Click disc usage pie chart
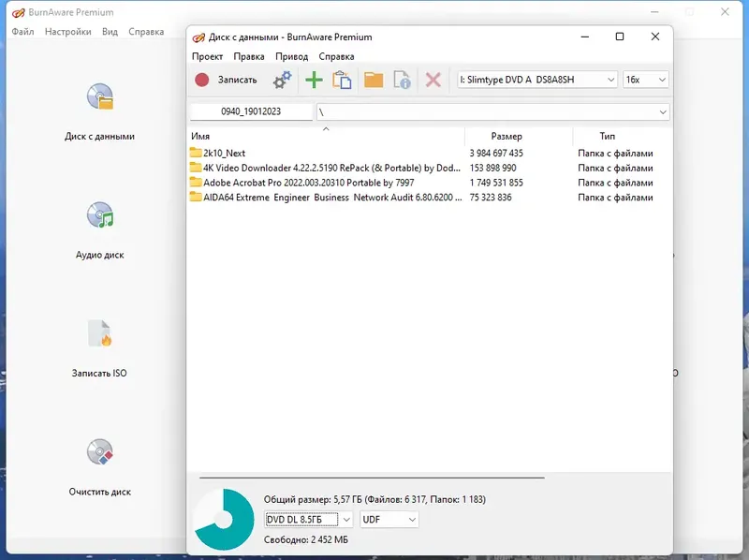The width and height of the screenshot is (749, 560). [x=224, y=520]
